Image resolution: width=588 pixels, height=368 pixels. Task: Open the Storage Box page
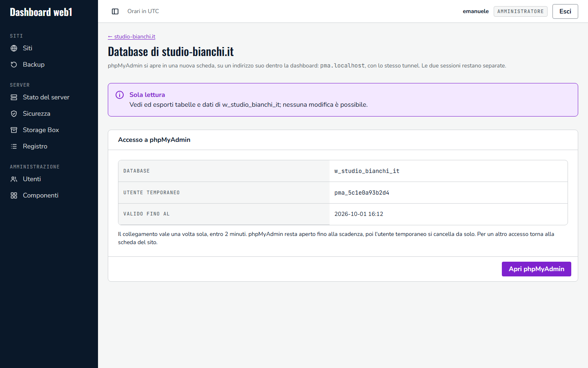coord(49,130)
